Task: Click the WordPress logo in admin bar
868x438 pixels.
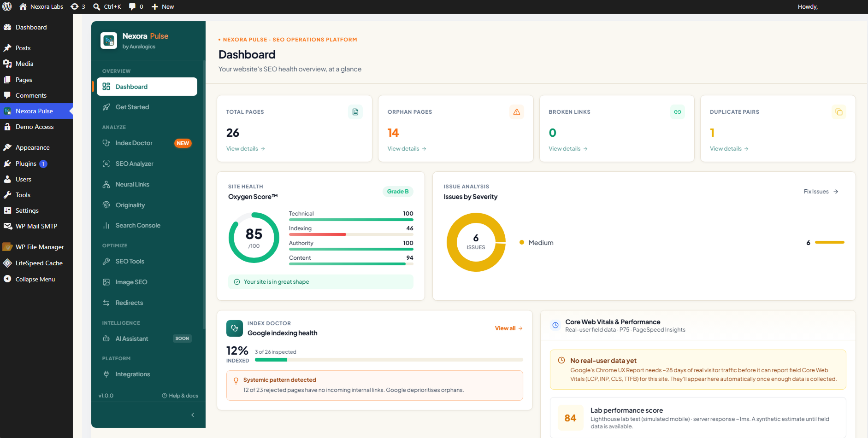Action: 7,6
